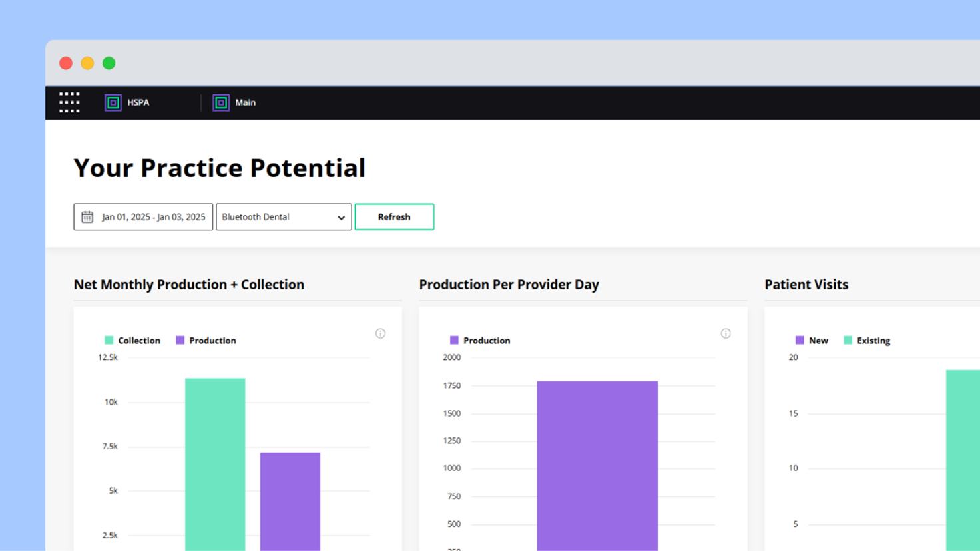Click the tall green Collection bar
The width and height of the screenshot is (980, 551).
pos(214,466)
